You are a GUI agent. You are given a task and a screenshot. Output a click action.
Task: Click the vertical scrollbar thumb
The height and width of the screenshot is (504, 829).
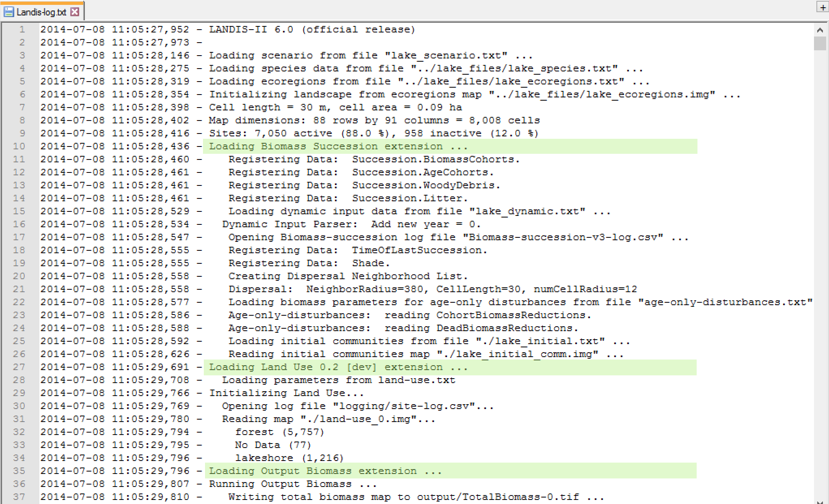[820, 43]
